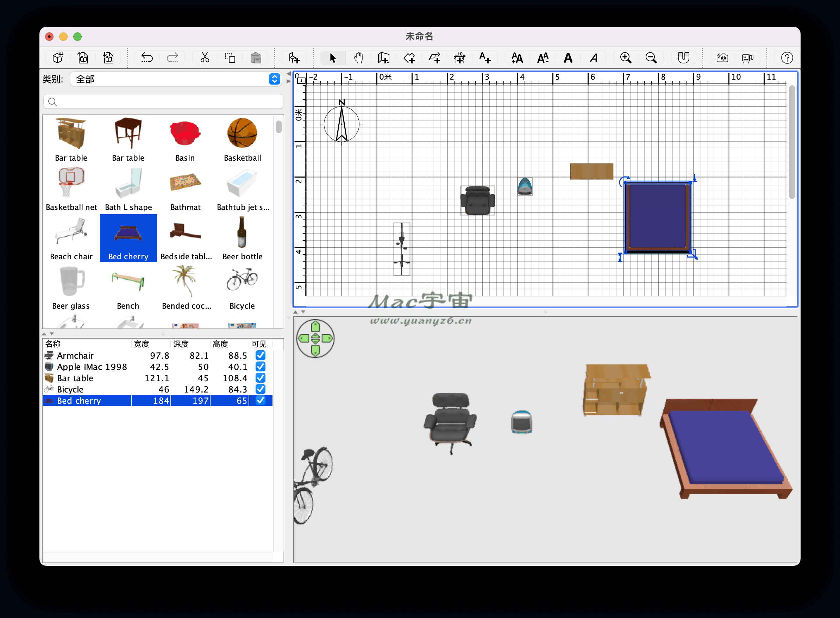The width and height of the screenshot is (840, 618).
Task: Click the splitter arrow between plan and 3D view
Action: (295, 311)
